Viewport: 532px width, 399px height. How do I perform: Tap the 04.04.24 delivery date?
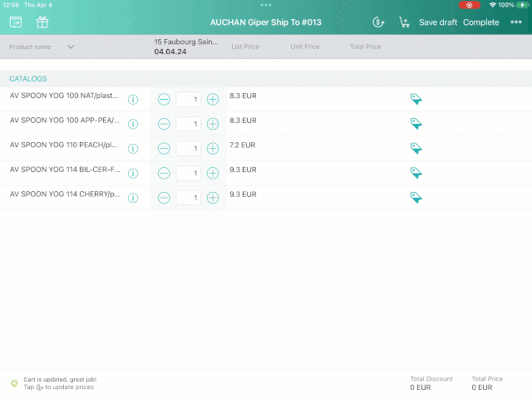pos(170,52)
